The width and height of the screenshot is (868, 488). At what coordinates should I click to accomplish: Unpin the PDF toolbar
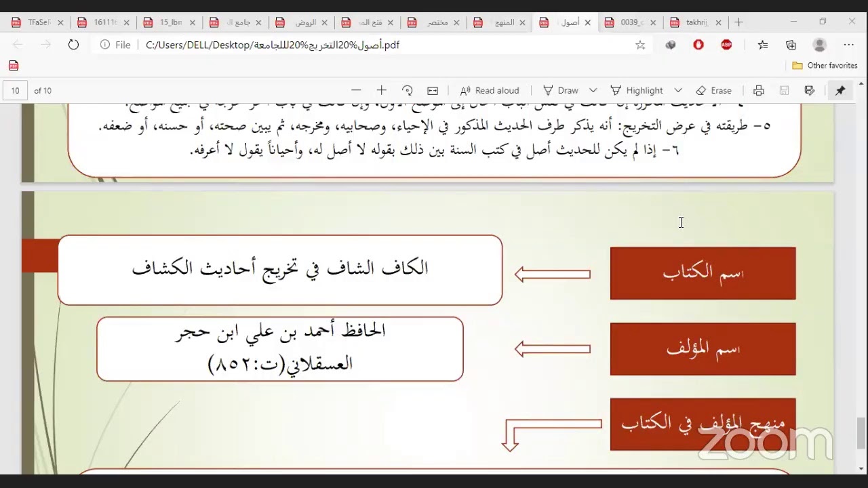point(840,90)
